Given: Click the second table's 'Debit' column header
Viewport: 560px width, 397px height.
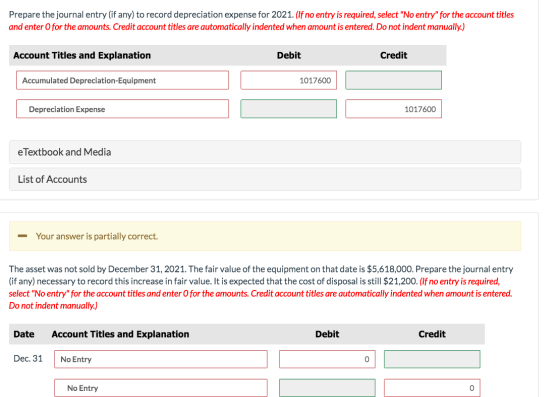Looking at the screenshot, I should [x=327, y=334].
